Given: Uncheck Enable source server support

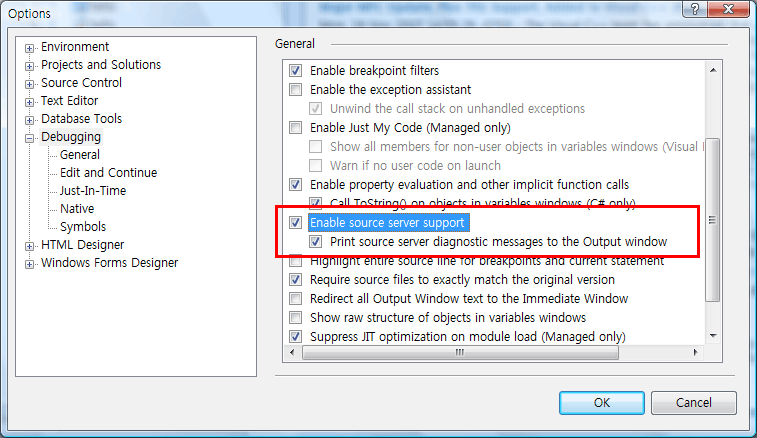Looking at the screenshot, I should [x=295, y=223].
